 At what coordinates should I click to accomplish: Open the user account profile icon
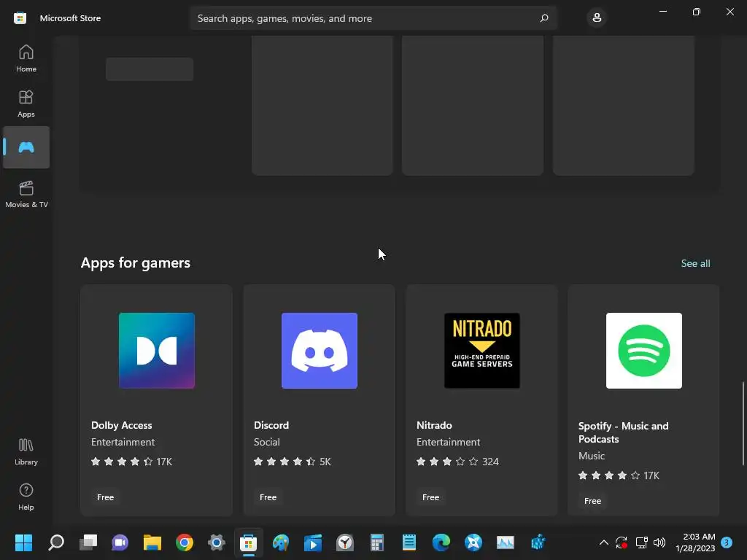click(597, 18)
